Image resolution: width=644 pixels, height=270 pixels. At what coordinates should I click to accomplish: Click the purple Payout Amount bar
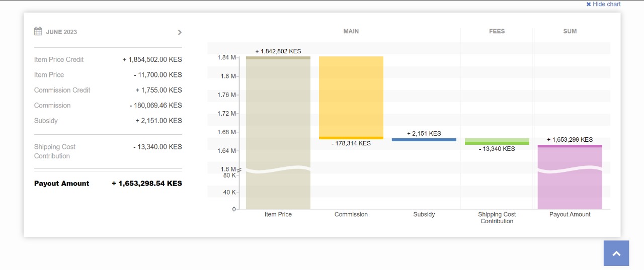[570, 177]
